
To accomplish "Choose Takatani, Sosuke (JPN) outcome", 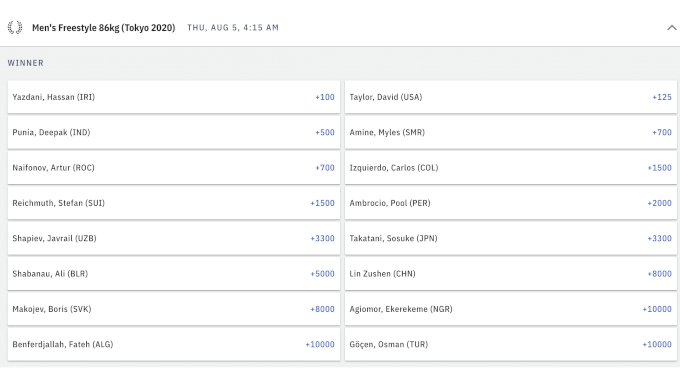I will pyautogui.click(x=510, y=238).
